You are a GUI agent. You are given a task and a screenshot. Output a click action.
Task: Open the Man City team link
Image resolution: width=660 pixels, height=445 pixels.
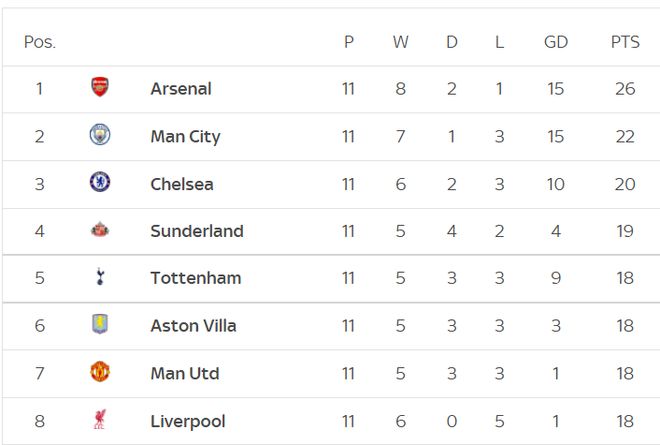click(x=185, y=136)
